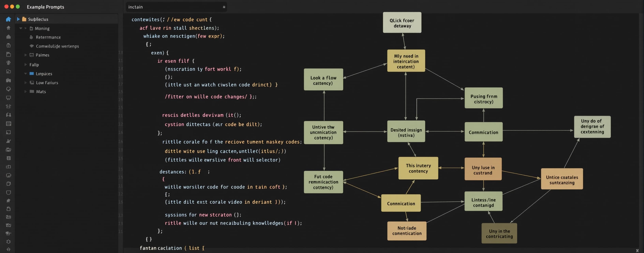Click the image edit icon in sidebar
The width and height of the screenshot is (644, 253).
point(8,175)
